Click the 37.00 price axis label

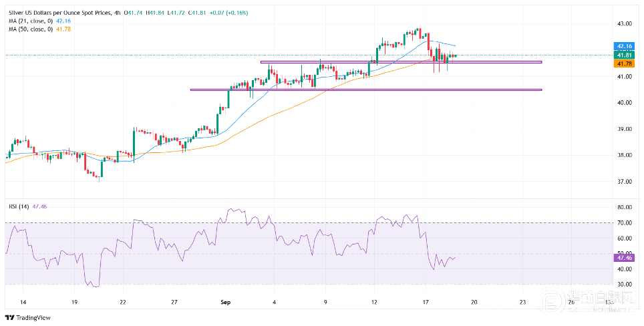pos(624,182)
